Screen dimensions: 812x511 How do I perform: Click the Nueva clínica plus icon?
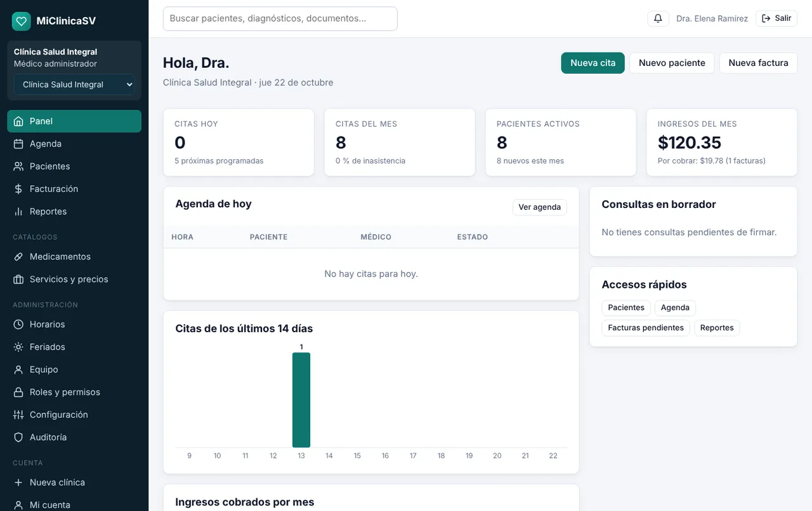click(18, 482)
